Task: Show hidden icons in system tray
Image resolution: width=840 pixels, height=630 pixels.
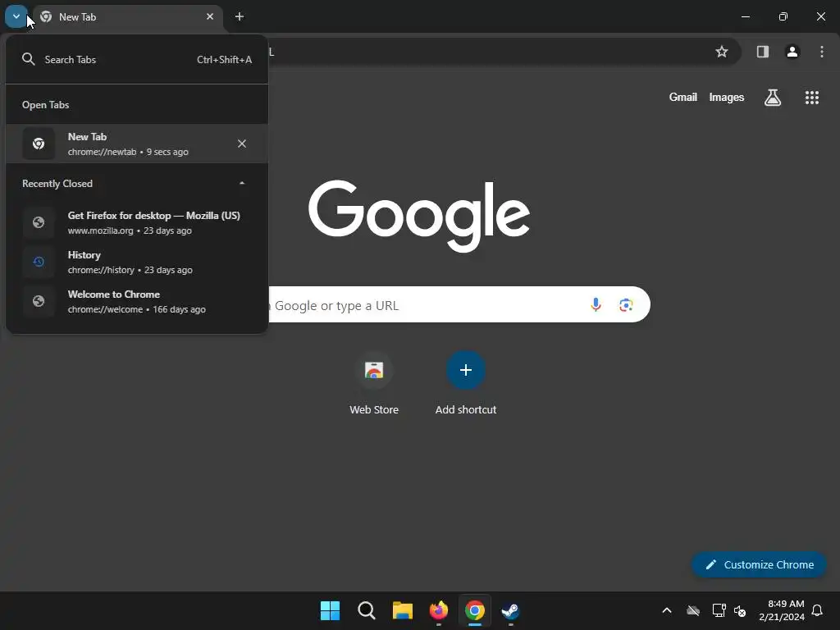Action: tap(667, 610)
